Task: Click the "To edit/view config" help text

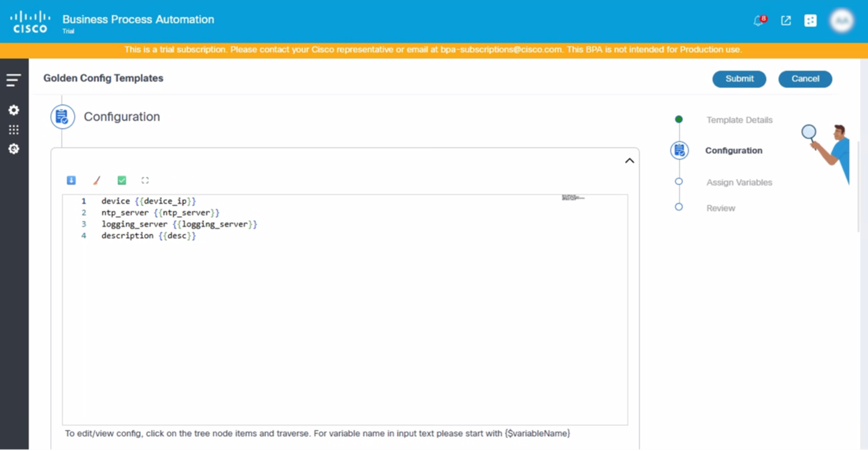Action: tap(318, 434)
